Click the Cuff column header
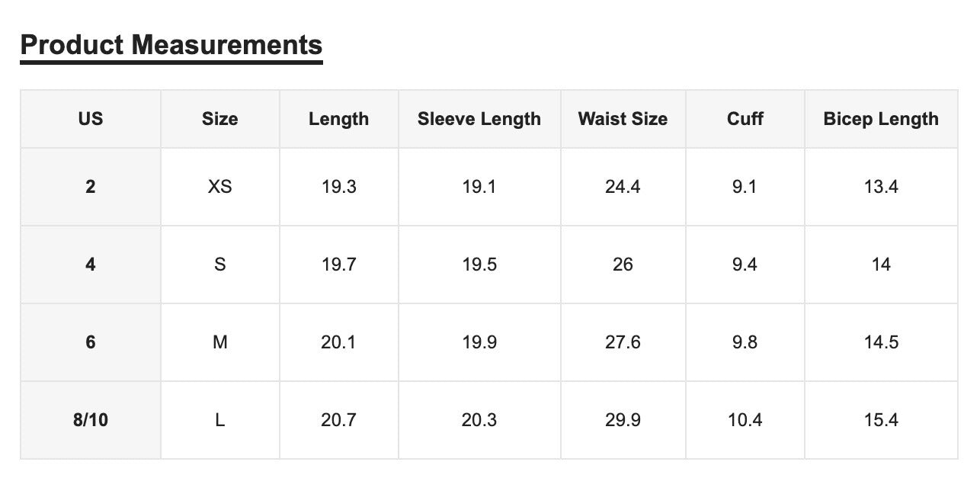Screen dimensions: 980x478 [x=745, y=119]
